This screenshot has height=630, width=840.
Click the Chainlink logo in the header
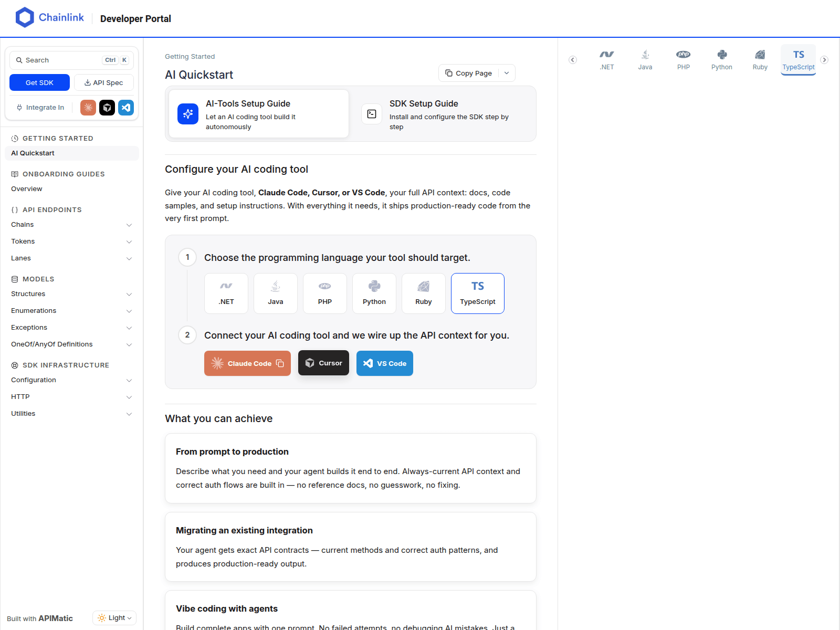pos(50,18)
